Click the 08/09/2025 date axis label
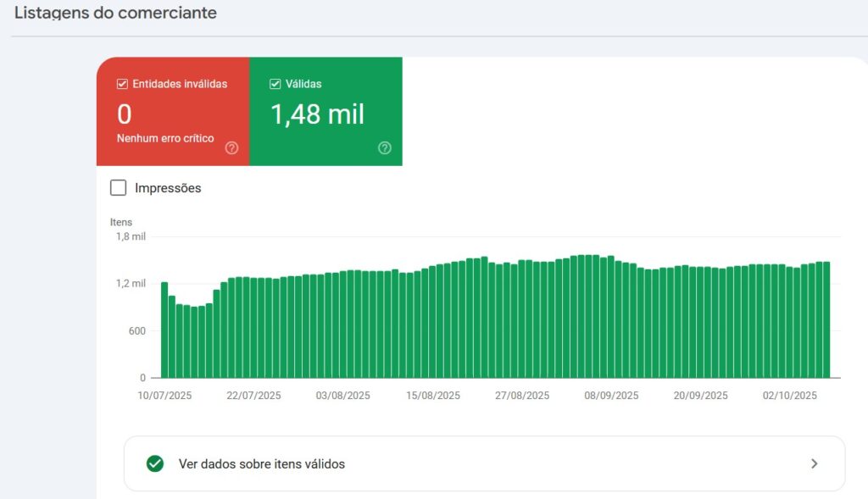This screenshot has width=868, height=499. click(611, 396)
